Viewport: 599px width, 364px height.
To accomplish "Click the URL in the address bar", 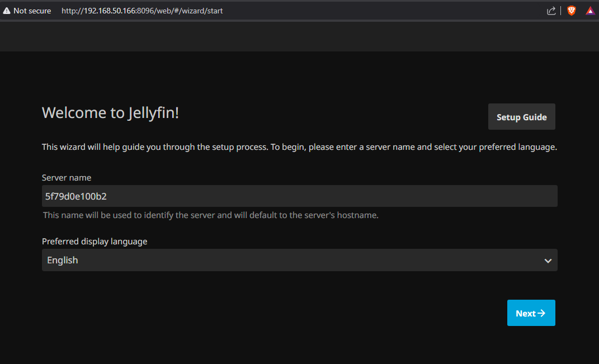I will pyautogui.click(x=142, y=11).
